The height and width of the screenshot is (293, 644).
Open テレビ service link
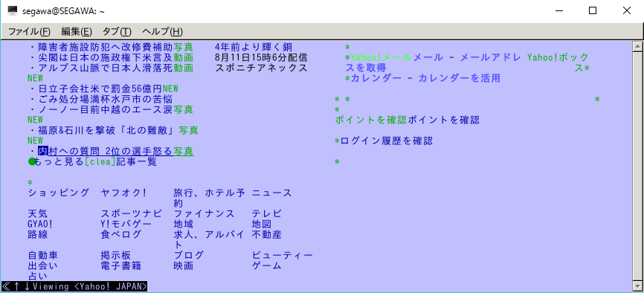(x=266, y=213)
